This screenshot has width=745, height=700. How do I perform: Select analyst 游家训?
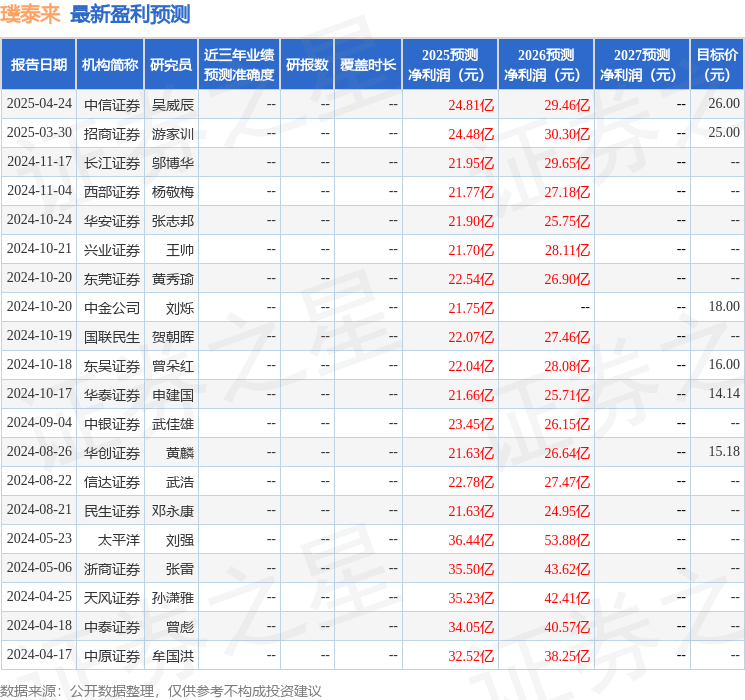172,134
